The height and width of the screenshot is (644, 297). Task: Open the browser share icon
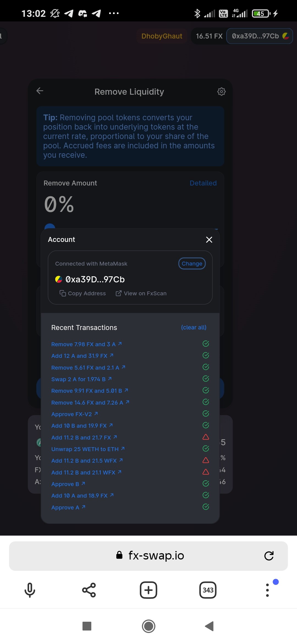[x=89, y=590]
